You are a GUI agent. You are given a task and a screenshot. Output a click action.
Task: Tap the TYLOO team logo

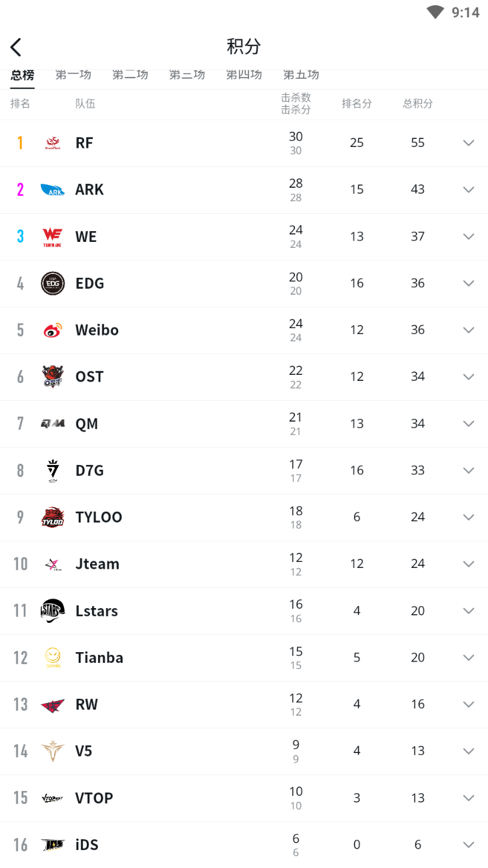click(x=53, y=517)
